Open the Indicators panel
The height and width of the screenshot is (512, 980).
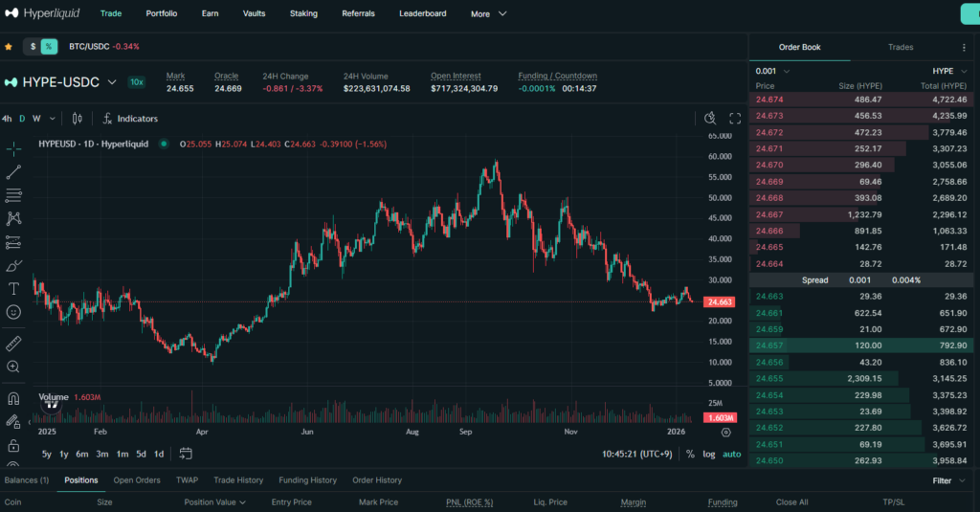tap(130, 119)
